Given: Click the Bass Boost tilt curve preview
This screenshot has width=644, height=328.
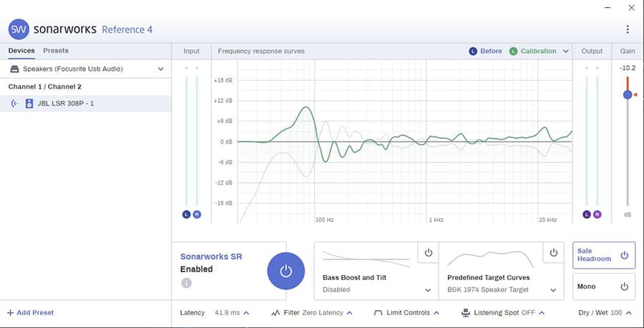Looking at the screenshot, I should (366, 259).
